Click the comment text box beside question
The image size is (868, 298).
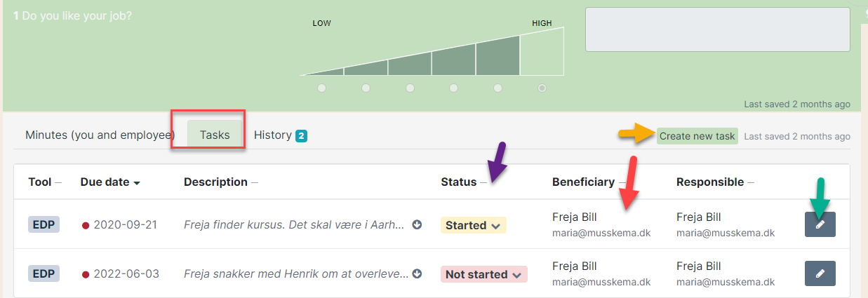click(718, 29)
